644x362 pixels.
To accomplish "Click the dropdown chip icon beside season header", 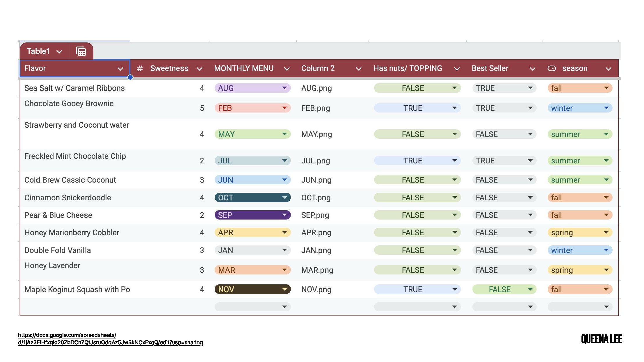I will click(552, 68).
